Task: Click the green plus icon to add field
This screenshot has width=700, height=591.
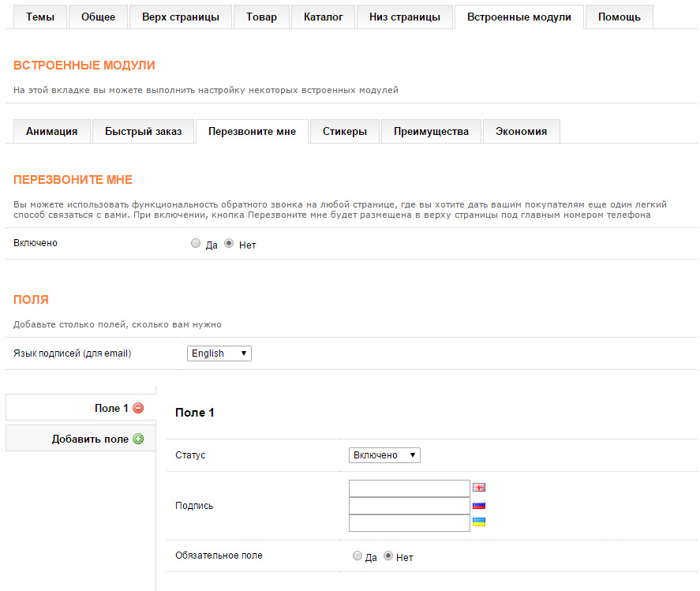Action: tap(138, 439)
